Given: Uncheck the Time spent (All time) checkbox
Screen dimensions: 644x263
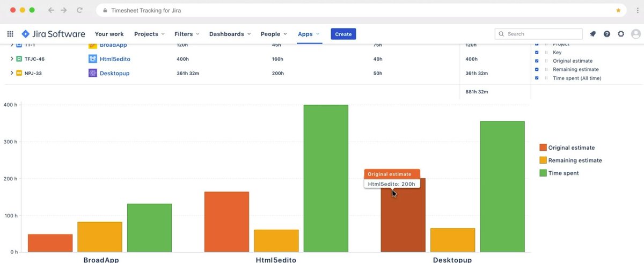Looking at the screenshot, I should [x=537, y=78].
